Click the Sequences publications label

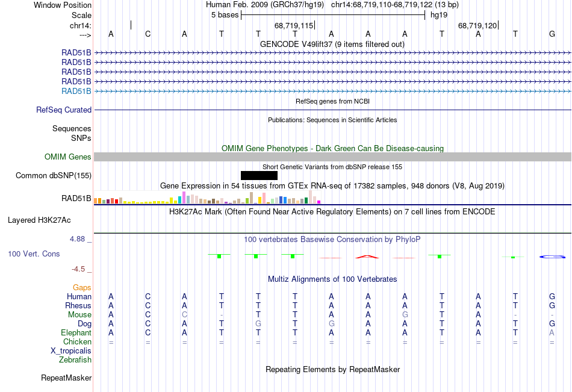click(x=72, y=128)
